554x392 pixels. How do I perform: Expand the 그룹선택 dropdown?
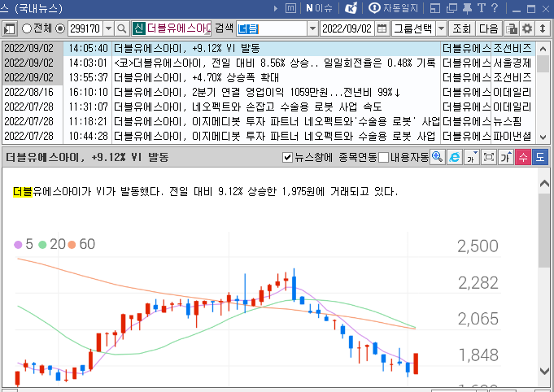coord(441,28)
